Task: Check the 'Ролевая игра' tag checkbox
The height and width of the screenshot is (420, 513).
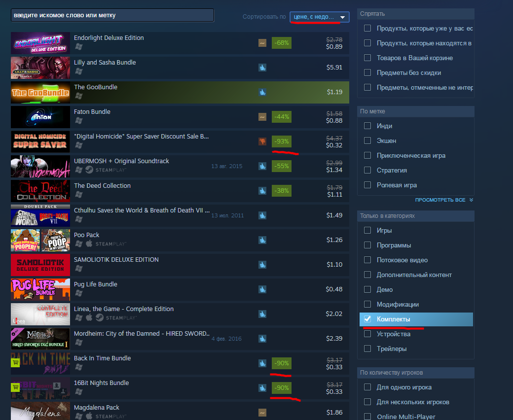Action: pos(367,185)
